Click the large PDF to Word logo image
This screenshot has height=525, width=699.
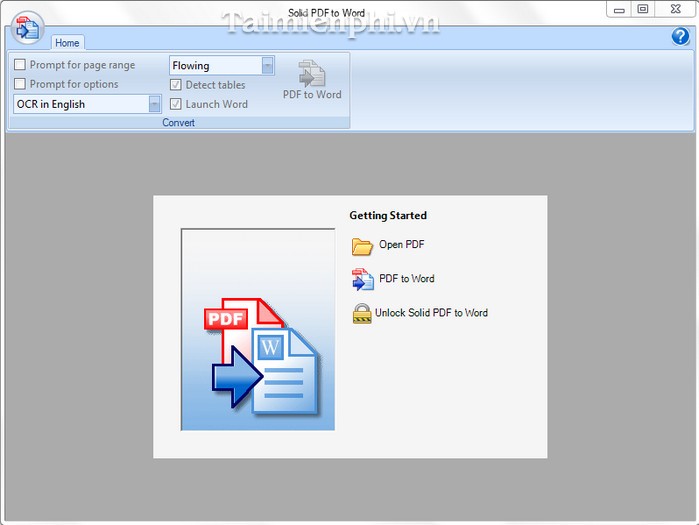coord(258,330)
